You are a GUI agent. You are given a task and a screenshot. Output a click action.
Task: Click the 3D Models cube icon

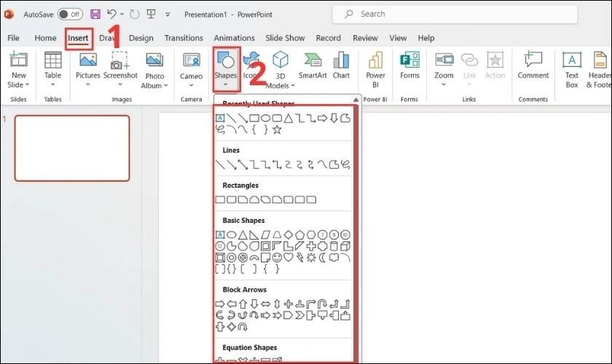(x=280, y=60)
